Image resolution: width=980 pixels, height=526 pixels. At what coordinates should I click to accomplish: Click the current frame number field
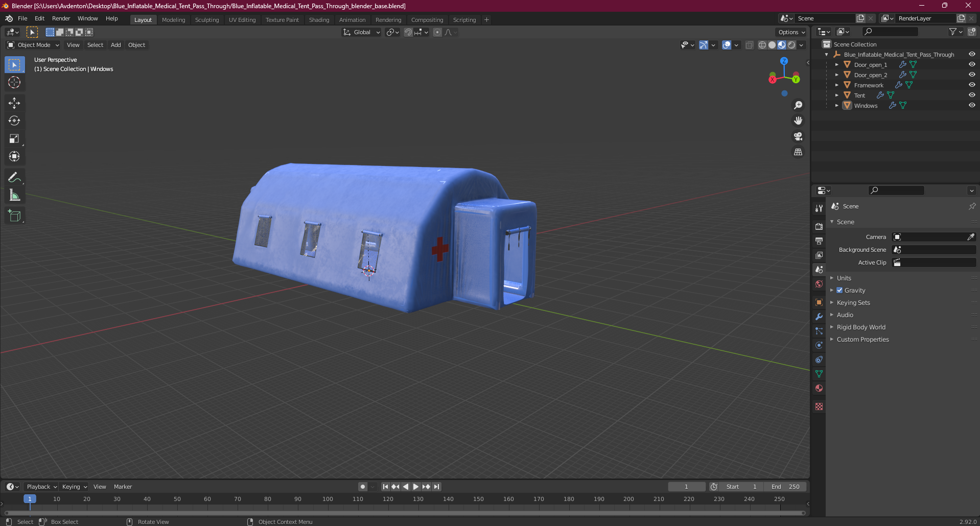coord(686,487)
